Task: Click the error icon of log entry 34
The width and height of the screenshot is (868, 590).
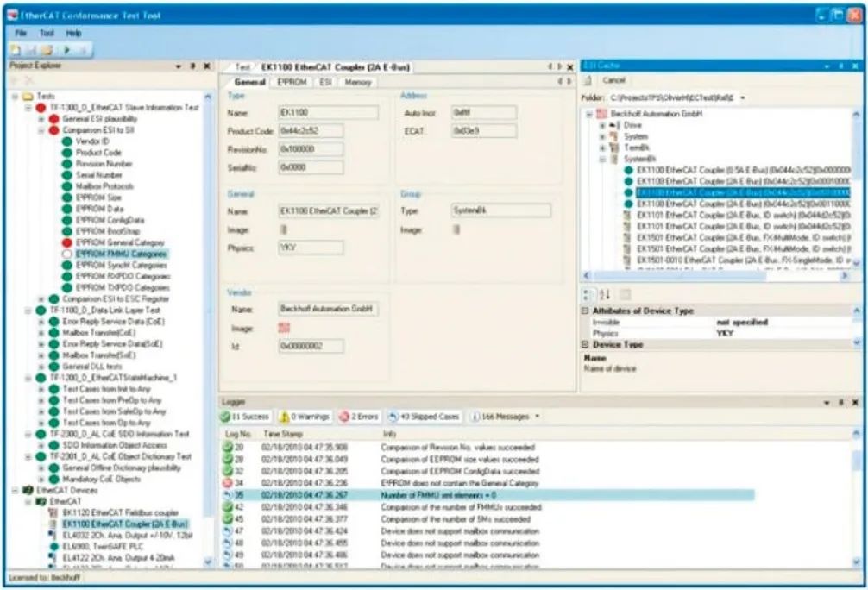Action: [228, 483]
